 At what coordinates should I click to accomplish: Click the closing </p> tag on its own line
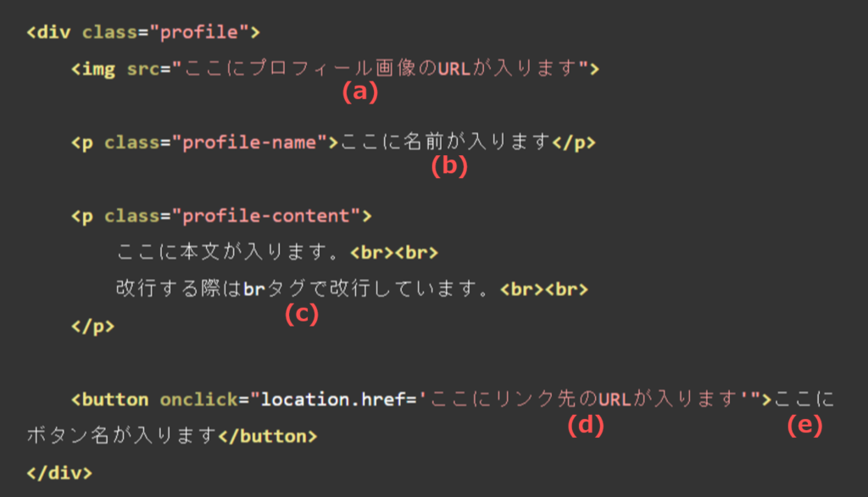92,326
